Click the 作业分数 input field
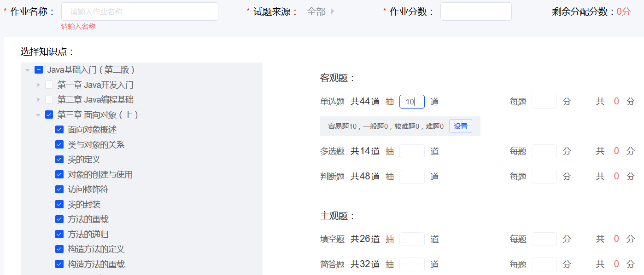Image resolution: width=644 pixels, height=275 pixels. 476,11
